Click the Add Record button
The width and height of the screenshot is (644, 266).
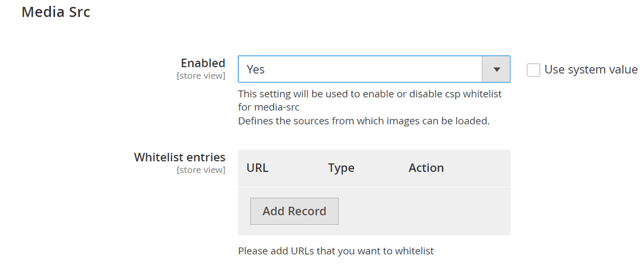pyautogui.click(x=294, y=211)
